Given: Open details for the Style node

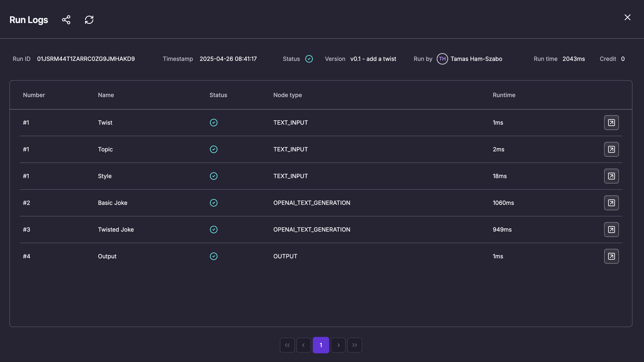Looking at the screenshot, I should [611, 176].
